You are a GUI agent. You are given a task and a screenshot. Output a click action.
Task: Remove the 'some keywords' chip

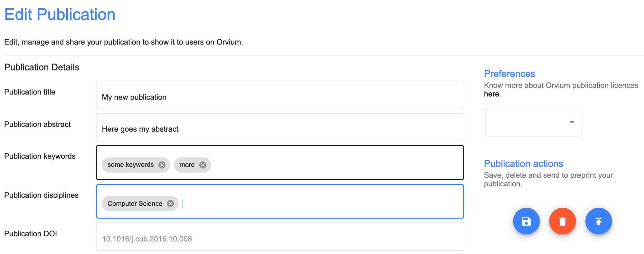162,165
